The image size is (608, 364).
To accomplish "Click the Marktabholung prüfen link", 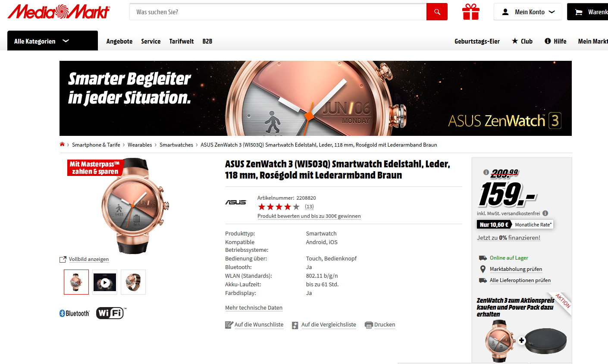I will (x=516, y=269).
